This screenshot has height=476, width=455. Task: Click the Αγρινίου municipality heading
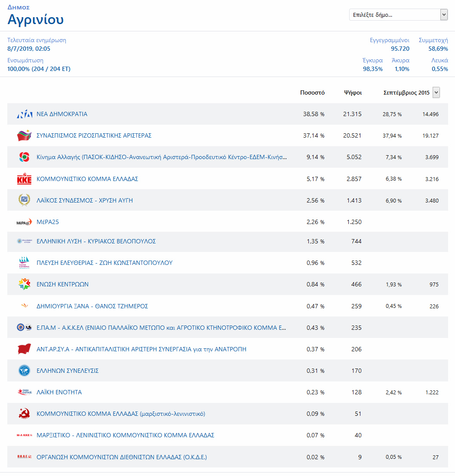[36, 20]
